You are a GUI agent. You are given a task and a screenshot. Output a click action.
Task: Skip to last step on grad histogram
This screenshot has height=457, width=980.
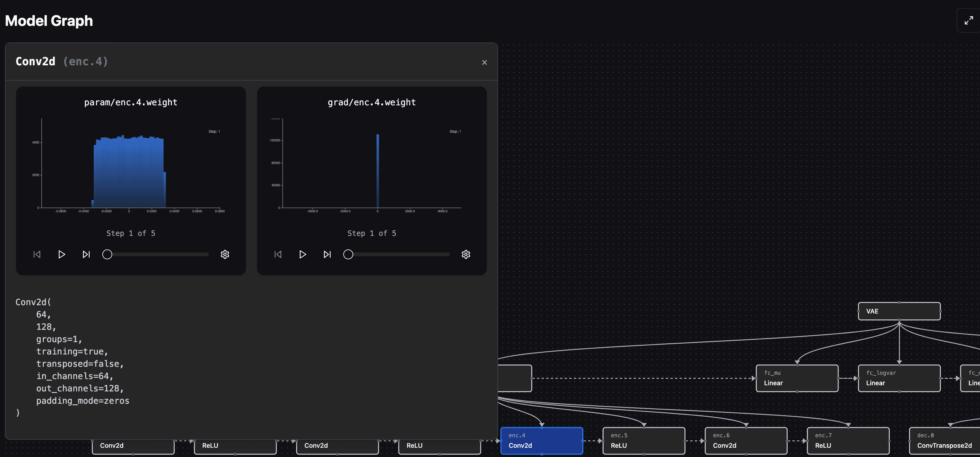coord(327,254)
